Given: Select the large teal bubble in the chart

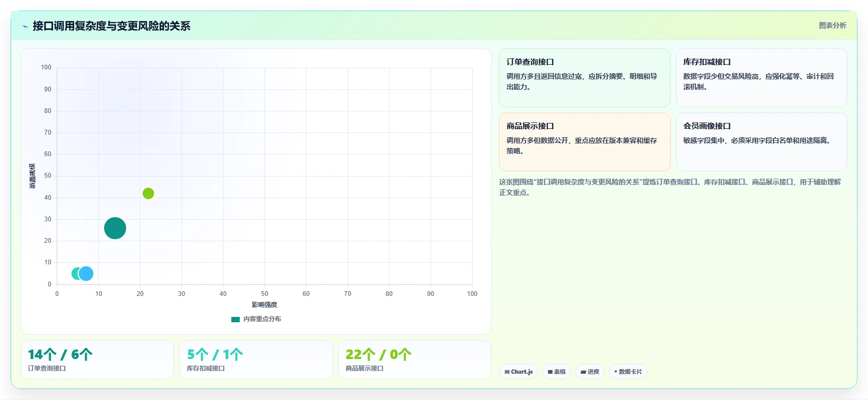Looking at the screenshot, I should click(x=115, y=228).
